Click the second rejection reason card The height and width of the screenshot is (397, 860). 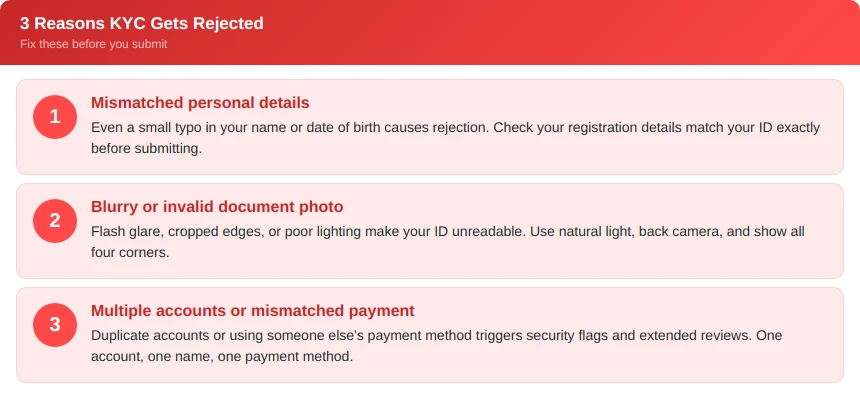(x=430, y=231)
